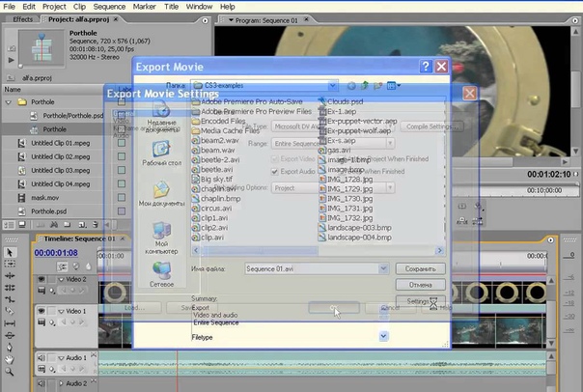
Task: Open the file name dropdown arrow
Action: [383, 268]
